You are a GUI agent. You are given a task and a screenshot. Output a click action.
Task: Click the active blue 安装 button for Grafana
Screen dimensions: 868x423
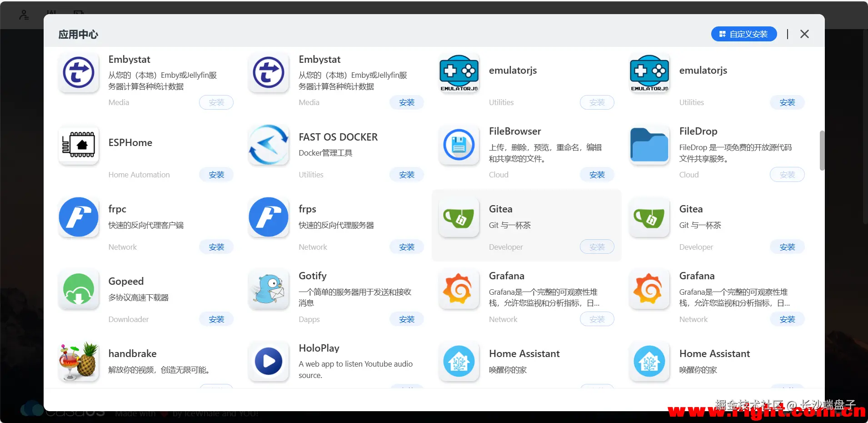[787, 319]
